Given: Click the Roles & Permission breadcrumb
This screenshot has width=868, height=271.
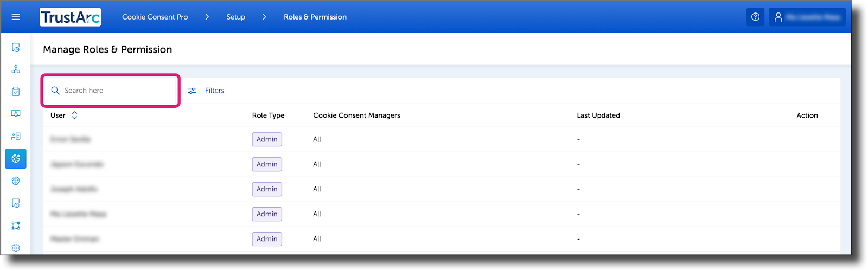Looking at the screenshot, I should coord(315,17).
